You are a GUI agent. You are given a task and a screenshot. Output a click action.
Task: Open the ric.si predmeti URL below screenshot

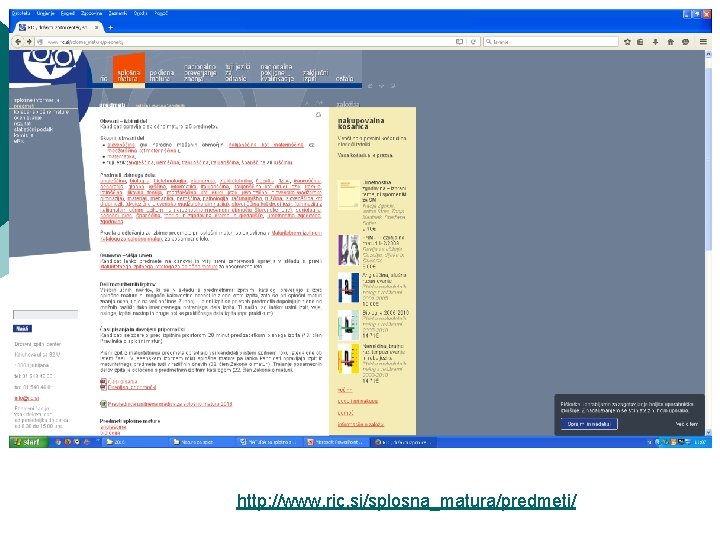click(406, 501)
